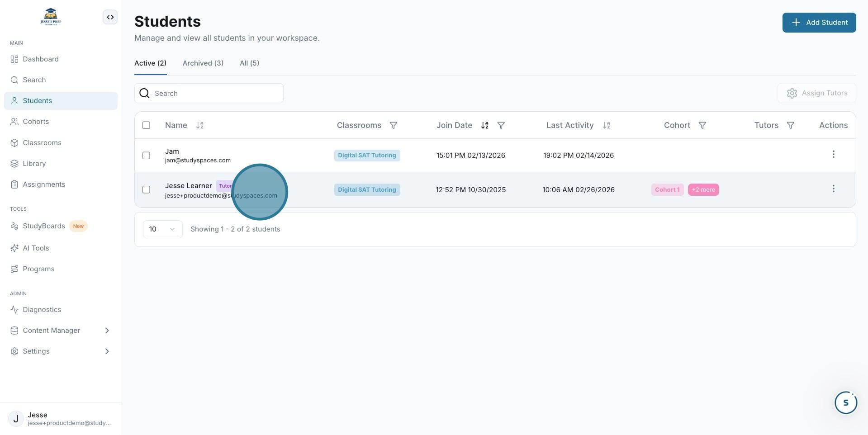Open the Jam student name
Screen dimensions: 868x435
click(172, 151)
